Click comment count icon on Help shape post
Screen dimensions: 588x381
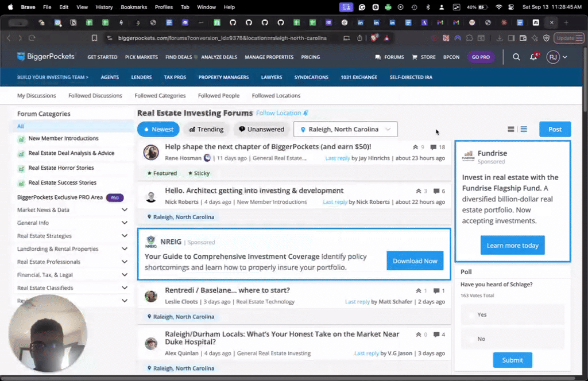tap(433, 147)
